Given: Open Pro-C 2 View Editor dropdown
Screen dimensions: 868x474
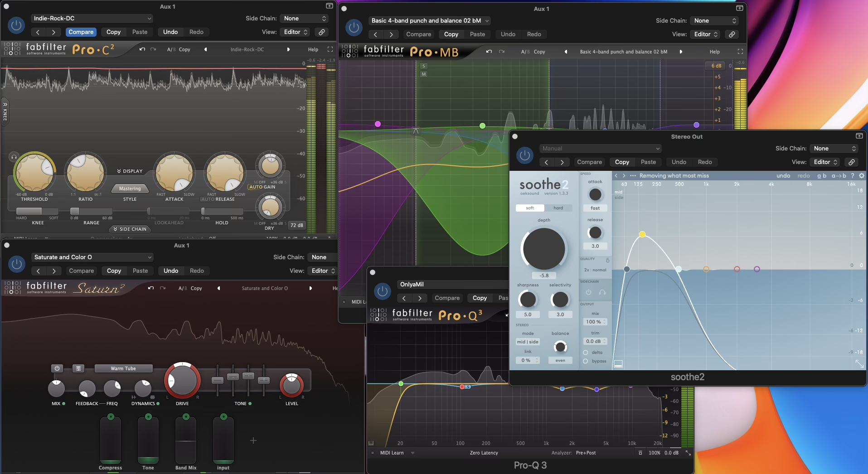Looking at the screenshot, I should pyautogui.click(x=296, y=32).
